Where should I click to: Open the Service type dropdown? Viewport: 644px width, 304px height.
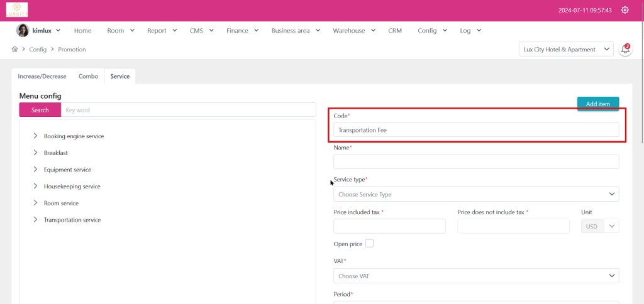coord(475,194)
